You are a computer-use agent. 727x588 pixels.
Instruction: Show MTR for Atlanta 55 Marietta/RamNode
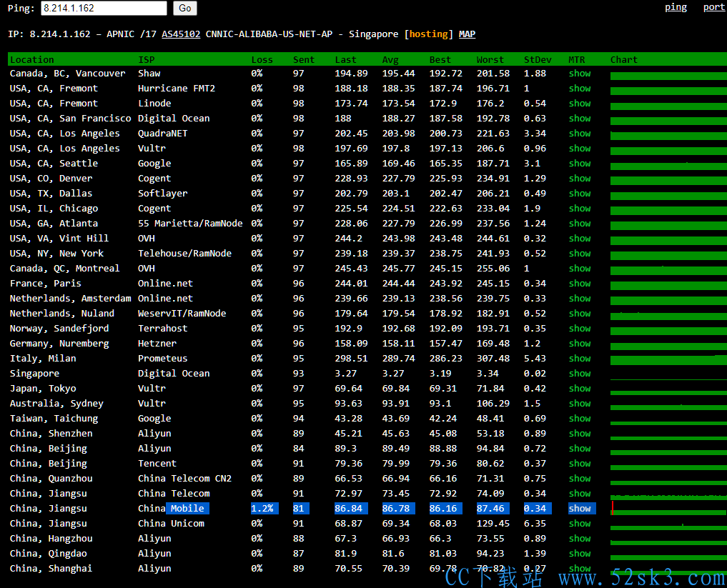580,224
